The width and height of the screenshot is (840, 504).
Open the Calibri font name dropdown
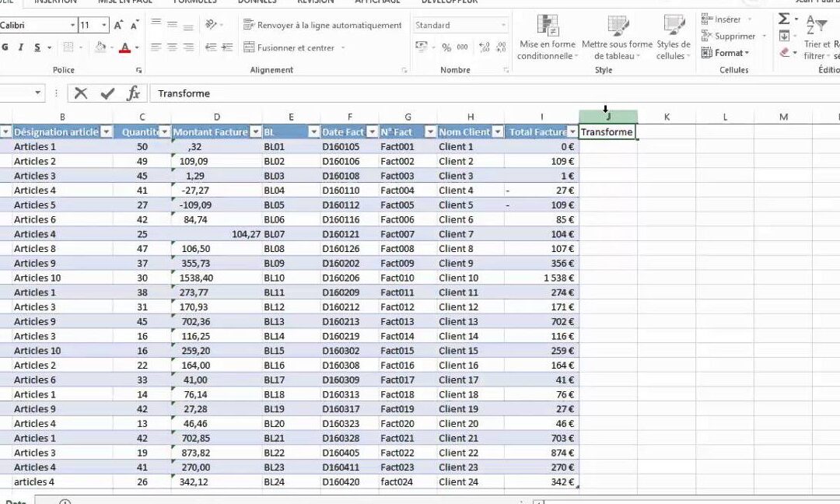(72, 25)
